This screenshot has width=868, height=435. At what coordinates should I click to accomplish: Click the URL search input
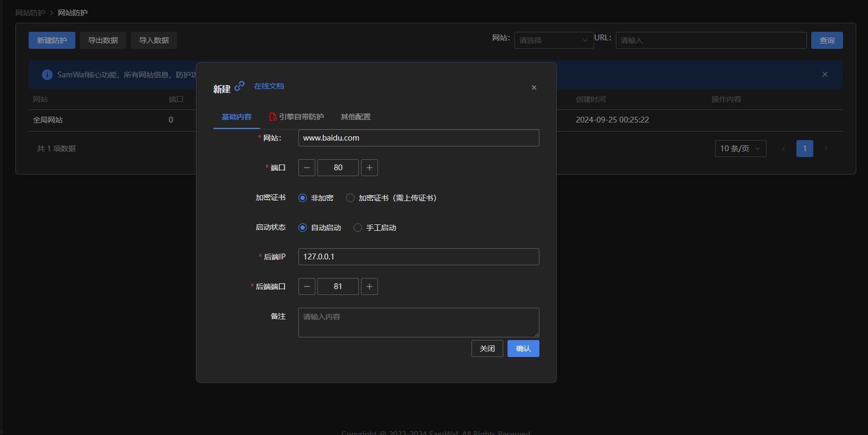711,40
